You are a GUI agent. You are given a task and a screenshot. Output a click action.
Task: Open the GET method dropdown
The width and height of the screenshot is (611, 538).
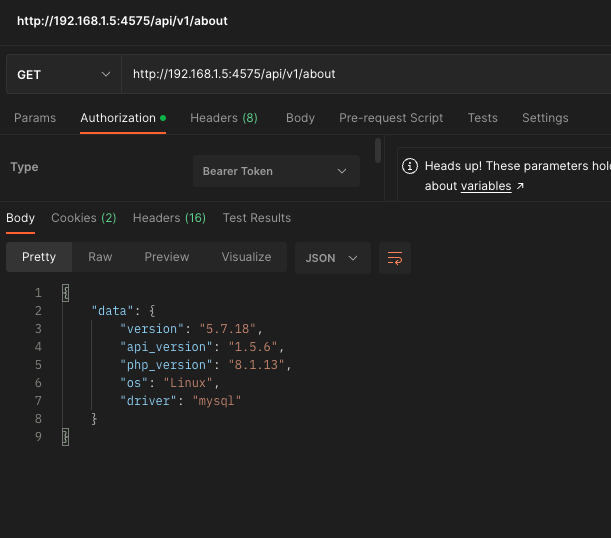tap(64, 74)
